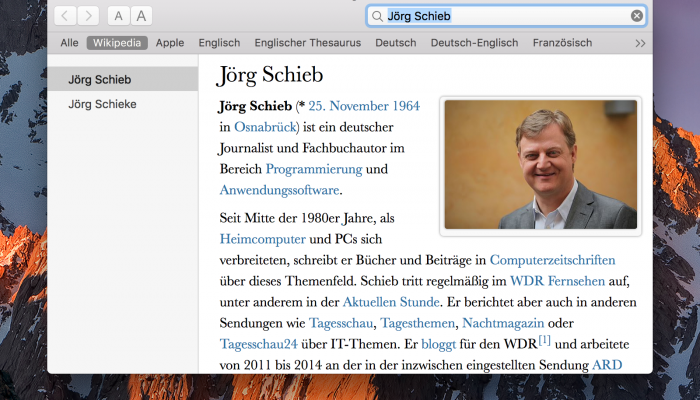Viewport: 700px width, 400px height.
Task: Select the Apple source tab
Action: (x=170, y=43)
